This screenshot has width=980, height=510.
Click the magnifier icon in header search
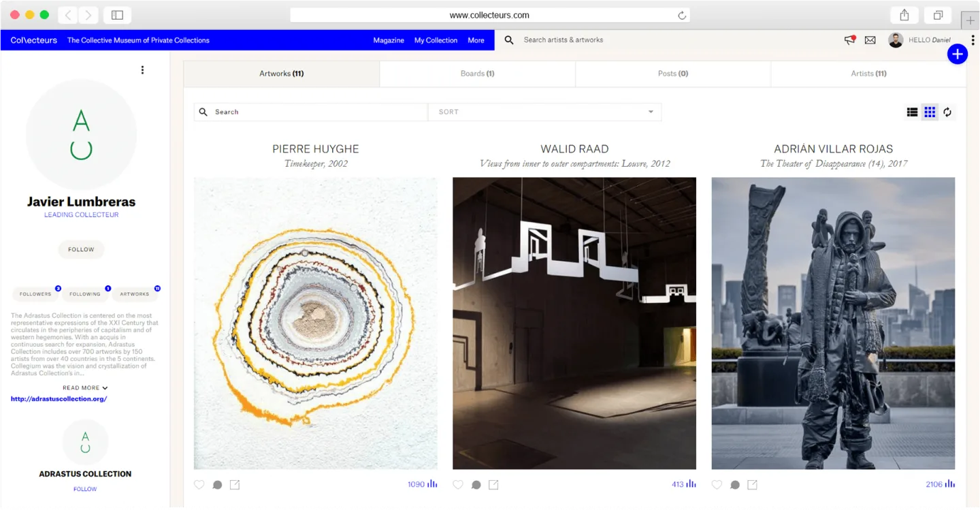[x=509, y=40]
